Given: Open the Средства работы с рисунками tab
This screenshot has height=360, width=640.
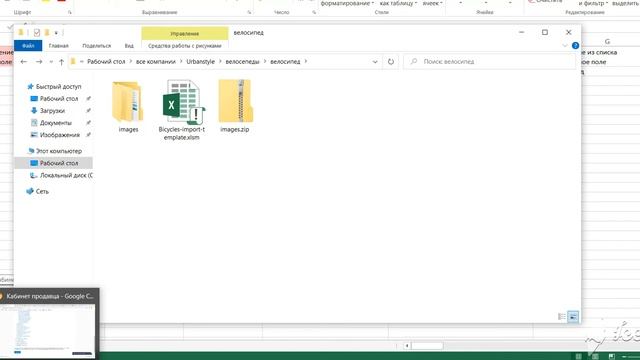Looking at the screenshot, I should pos(185,46).
